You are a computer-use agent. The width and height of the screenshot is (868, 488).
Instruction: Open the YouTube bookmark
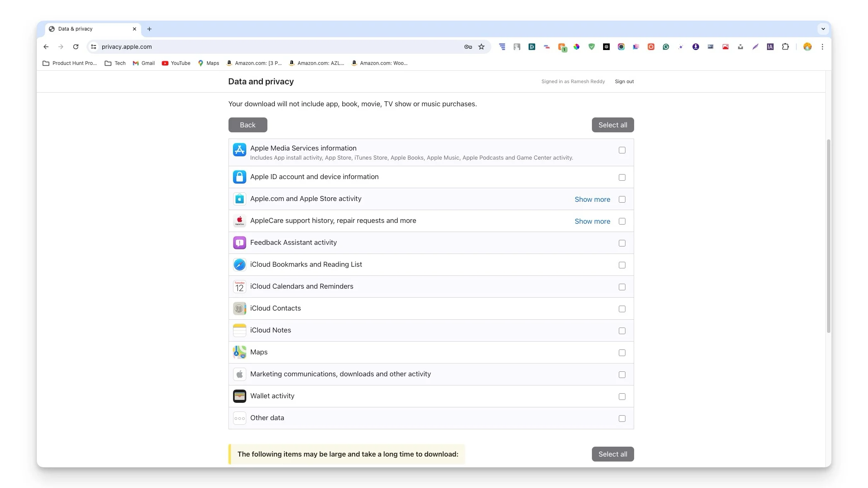tap(176, 63)
